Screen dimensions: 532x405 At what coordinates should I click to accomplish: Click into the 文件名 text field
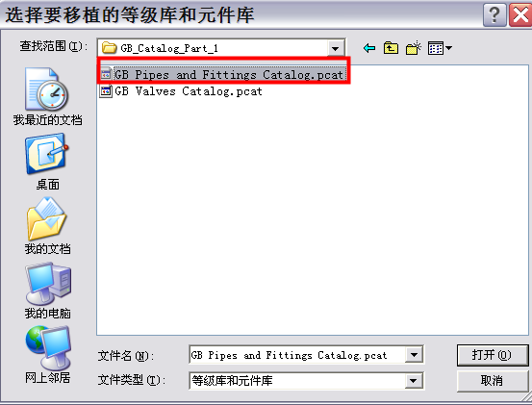pyautogui.click(x=297, y=355)
